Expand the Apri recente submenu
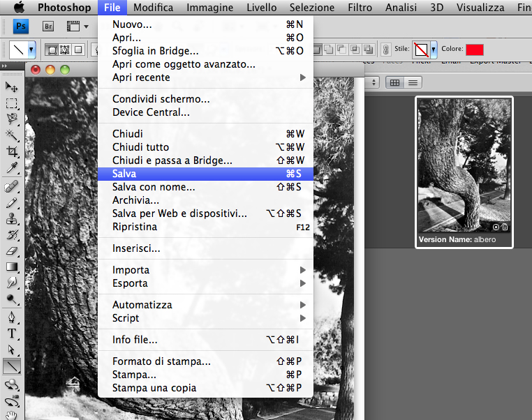This screenshot has height=420, width=532. pos(205,77)
